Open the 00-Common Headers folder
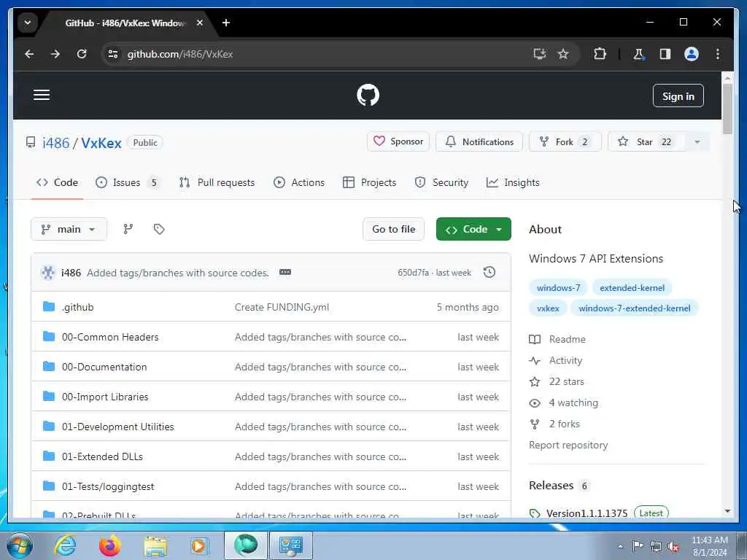The height and width of the screenshot is (560, 747). tap(110, 337)
